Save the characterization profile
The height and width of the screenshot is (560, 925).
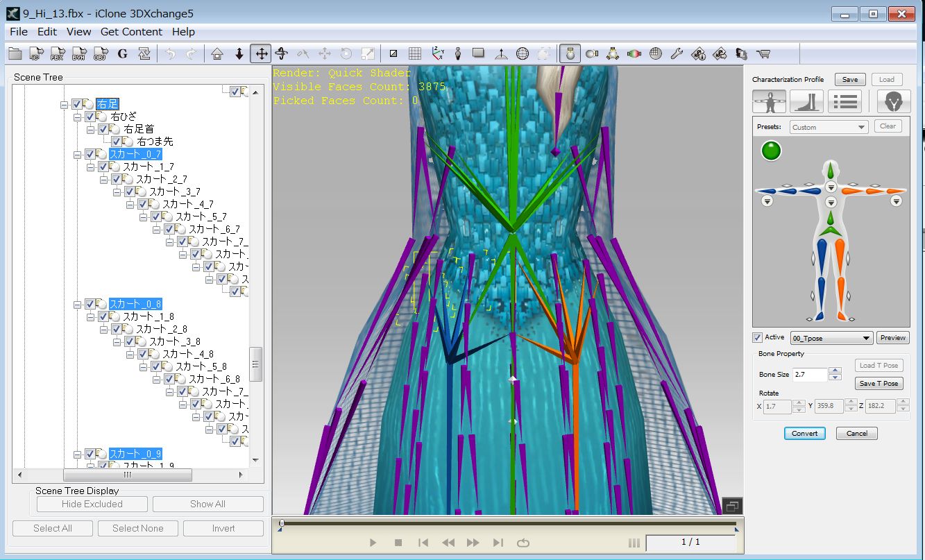coord(850,79)
